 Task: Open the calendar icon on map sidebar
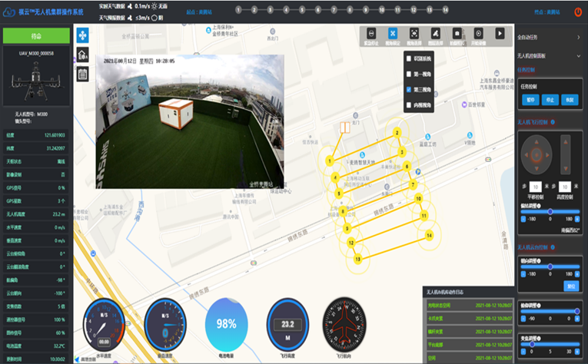82,74
